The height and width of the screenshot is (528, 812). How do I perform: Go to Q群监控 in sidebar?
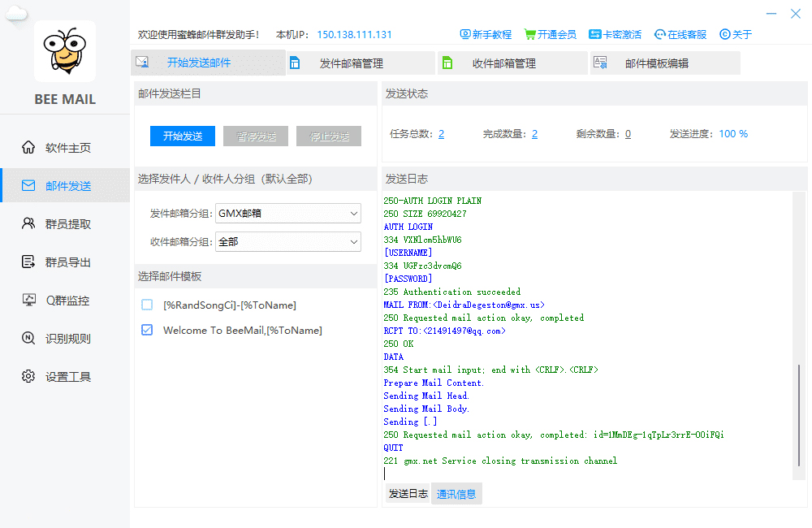tap(65, 300)
